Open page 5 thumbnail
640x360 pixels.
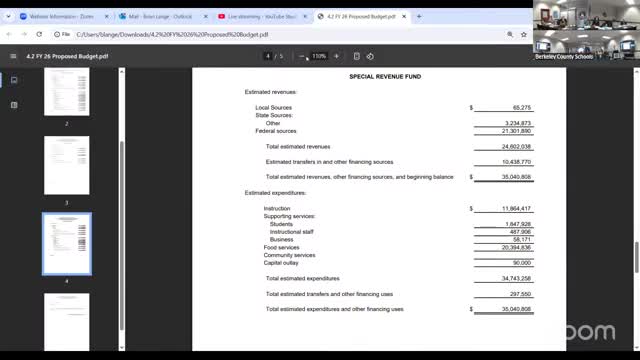67,322
